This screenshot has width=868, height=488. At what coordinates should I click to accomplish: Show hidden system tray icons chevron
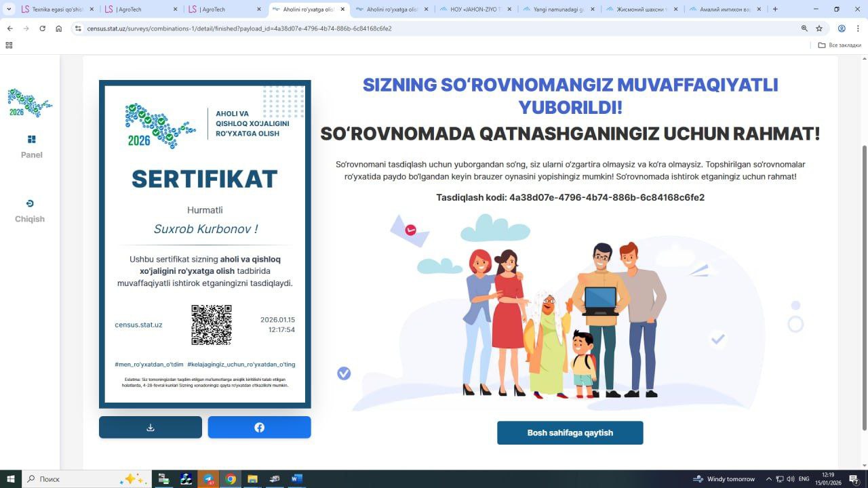768,479
